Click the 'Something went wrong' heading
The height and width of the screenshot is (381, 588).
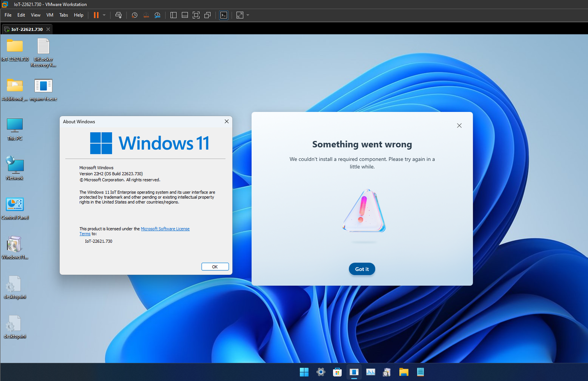(362, 144)
